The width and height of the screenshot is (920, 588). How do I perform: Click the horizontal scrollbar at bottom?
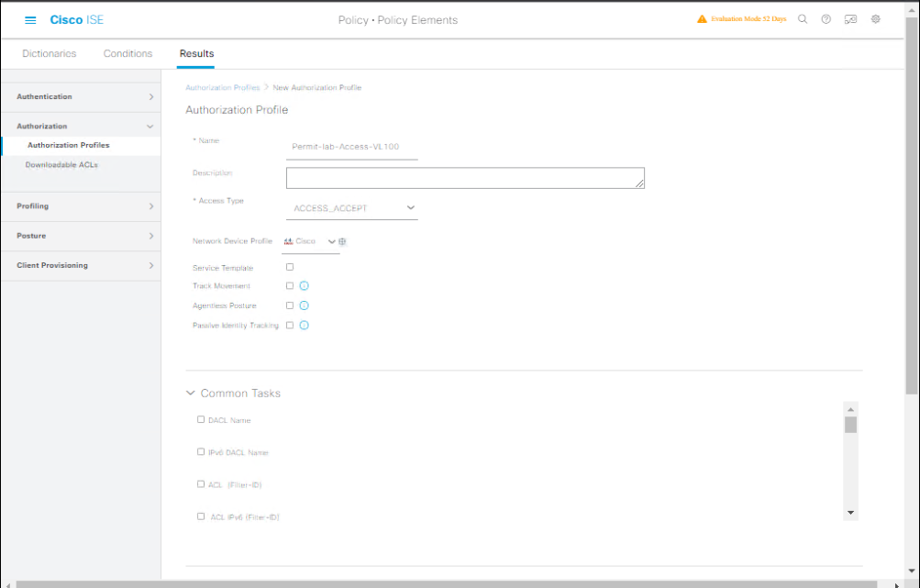447,584
